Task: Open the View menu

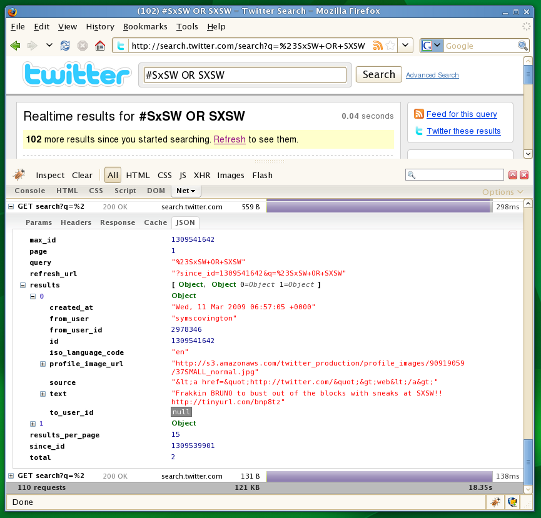Action: 67,27
